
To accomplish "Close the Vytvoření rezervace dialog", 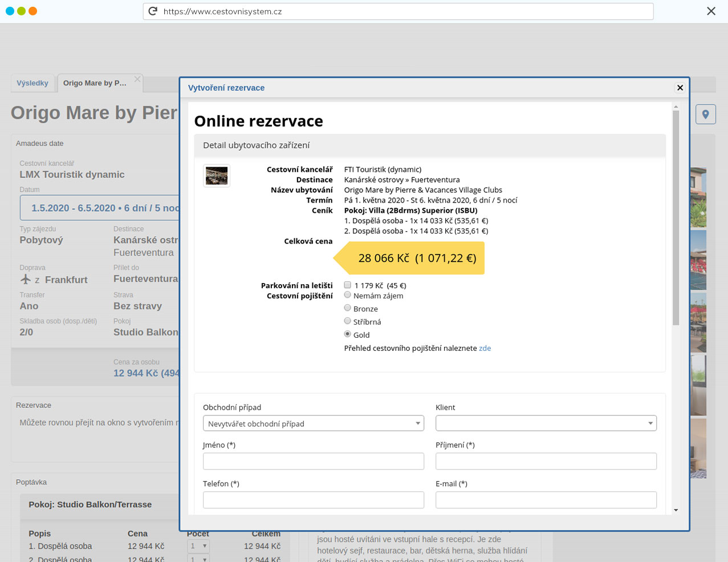I will pos(680,88).
